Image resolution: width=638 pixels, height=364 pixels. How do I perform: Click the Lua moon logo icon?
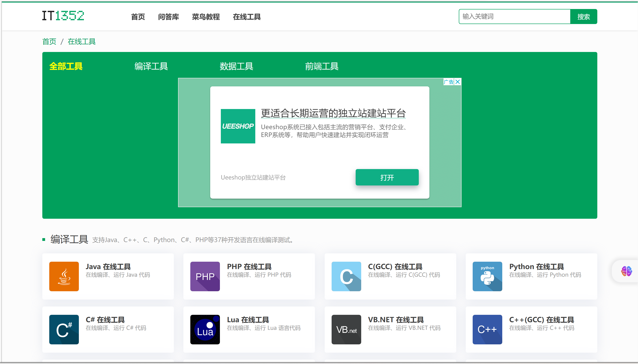point(205,329)
